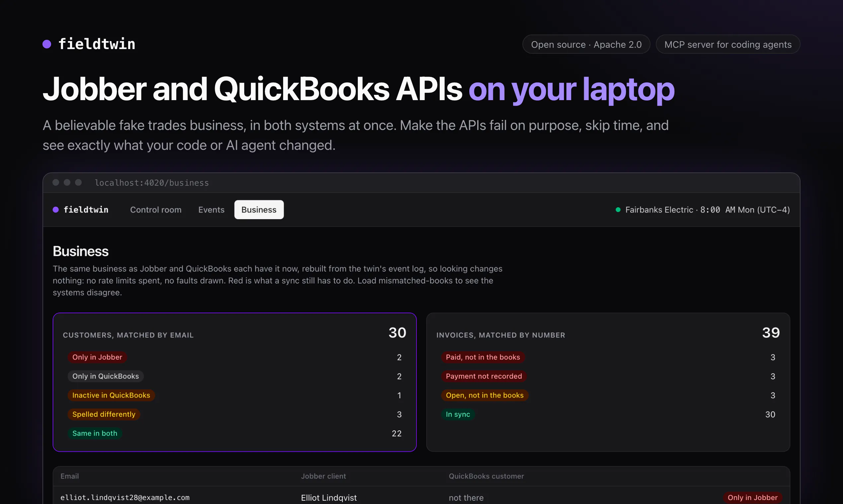
Task: Click the Email column header
Action: tap(70, 476)
